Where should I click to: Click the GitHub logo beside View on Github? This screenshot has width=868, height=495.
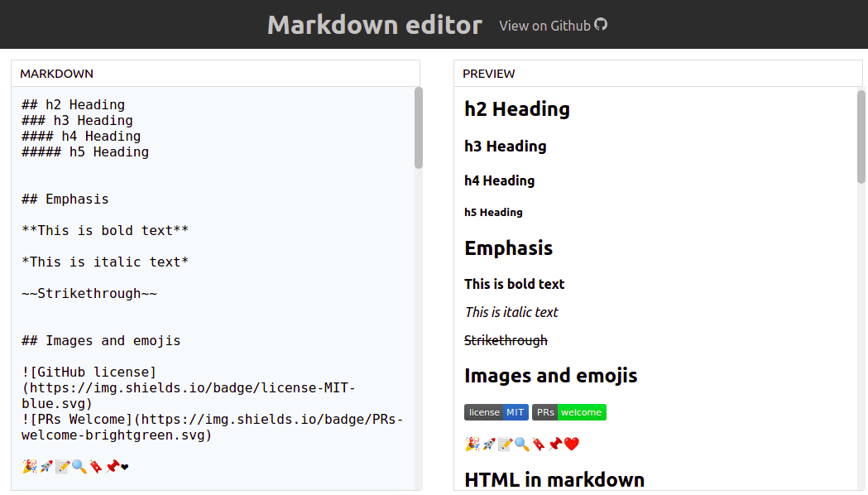point(602,25)
